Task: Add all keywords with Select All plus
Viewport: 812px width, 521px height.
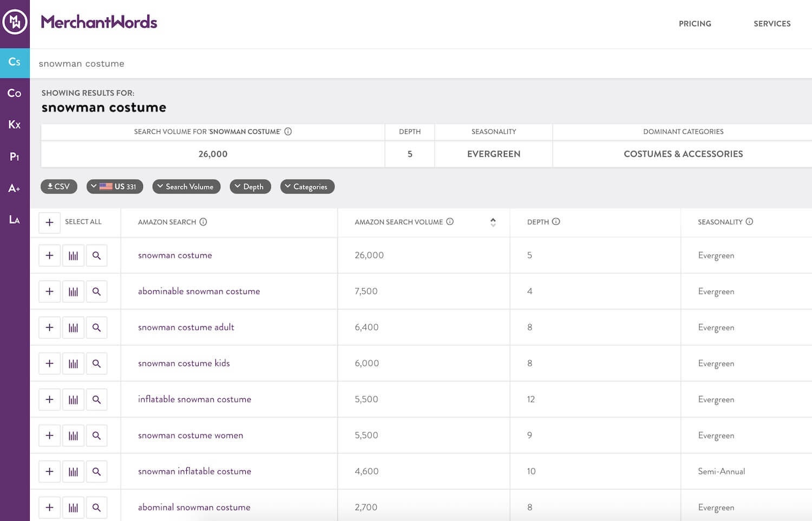Action: (x=49, y=222)
